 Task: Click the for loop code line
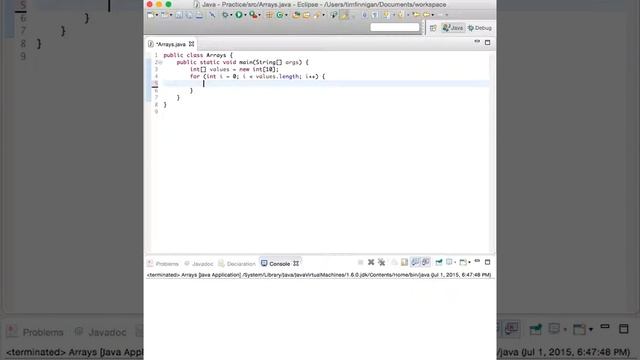pyautogui.click(x=258, y=76)
